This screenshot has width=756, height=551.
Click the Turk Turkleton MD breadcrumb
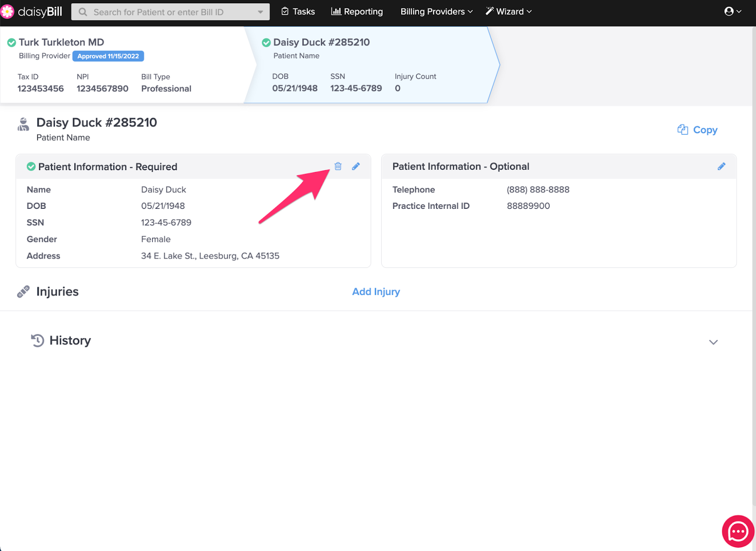61,43
